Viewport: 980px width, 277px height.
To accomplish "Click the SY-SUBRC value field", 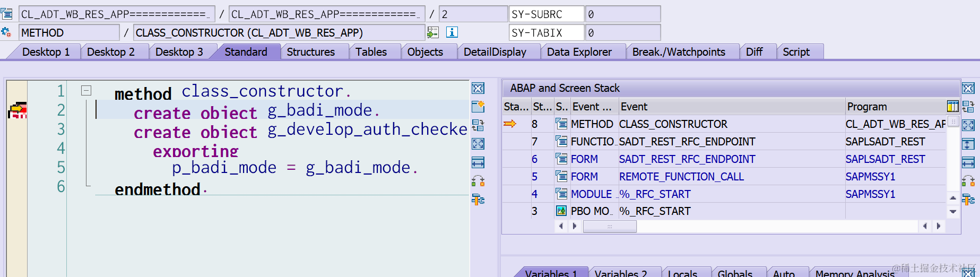I will (x=623, y=14).
